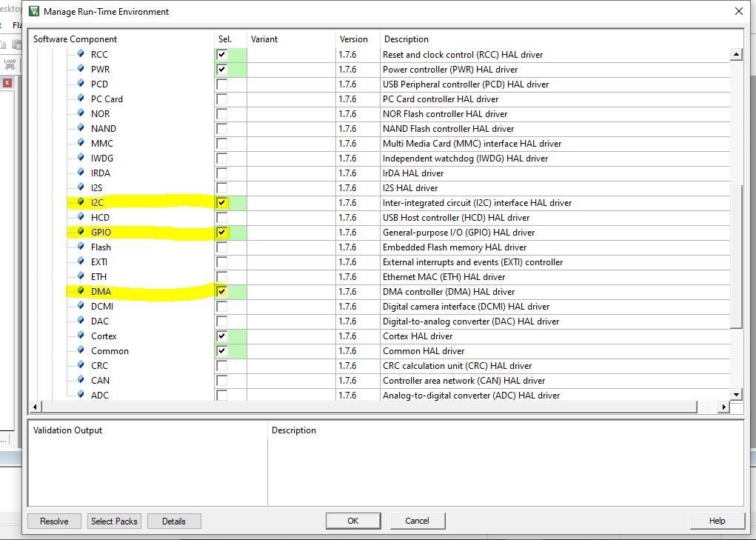The image size is (756, 540).
Task: Click the NAND component diamond icon
Action: click(x=81, y=128)
